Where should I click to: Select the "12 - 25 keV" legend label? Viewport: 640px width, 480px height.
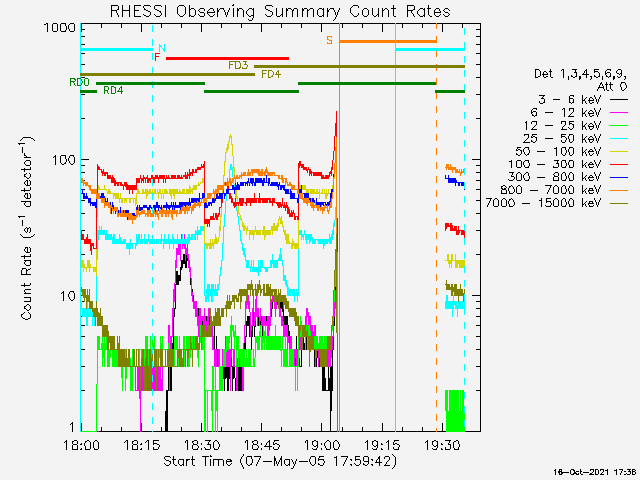tap(562, 126)
